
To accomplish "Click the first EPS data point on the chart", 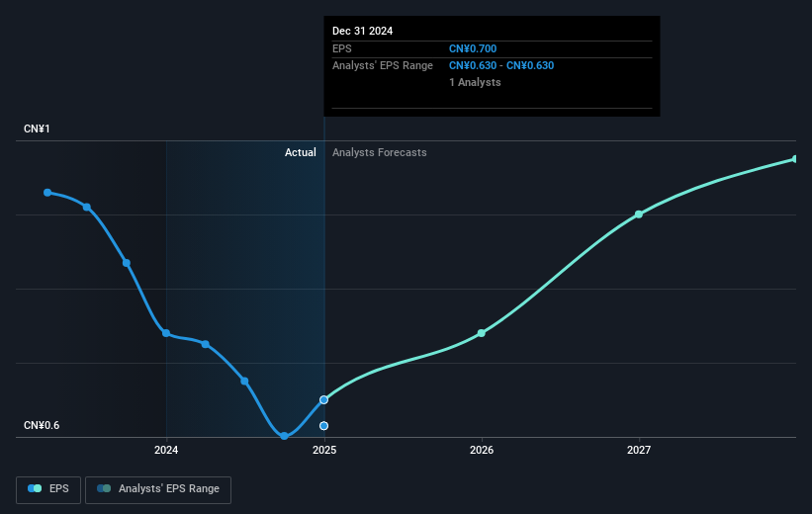I will point(47,193).
